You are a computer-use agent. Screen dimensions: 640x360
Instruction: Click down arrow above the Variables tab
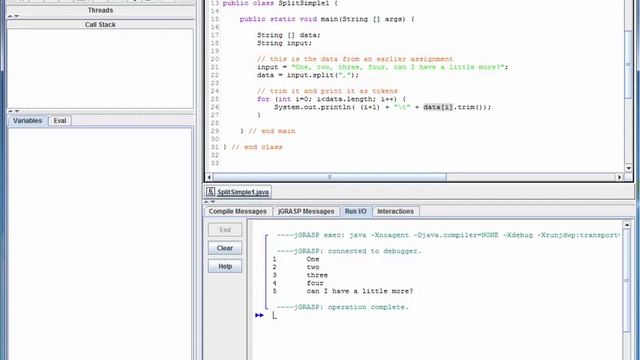click(17, 111)
